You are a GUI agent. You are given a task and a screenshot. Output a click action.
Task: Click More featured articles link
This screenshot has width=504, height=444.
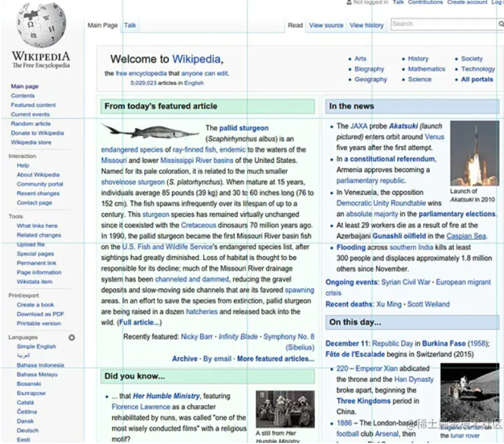tap(275, 359)
